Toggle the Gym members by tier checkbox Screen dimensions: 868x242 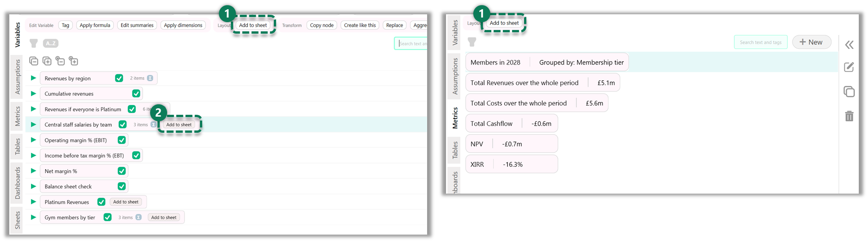pyautogui.click(x=108, y=217)
